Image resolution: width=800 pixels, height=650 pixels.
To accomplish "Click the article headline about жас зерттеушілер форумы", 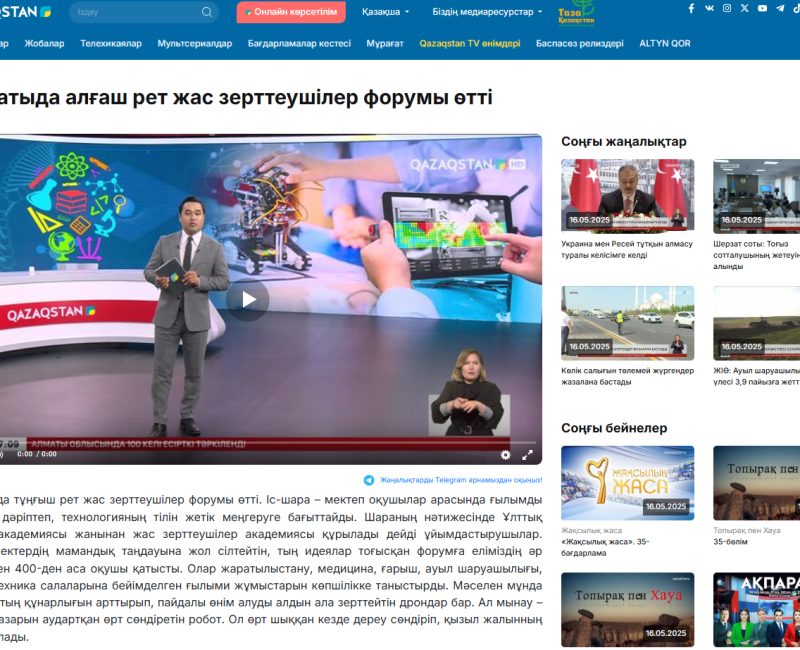I will pos(246,97).
